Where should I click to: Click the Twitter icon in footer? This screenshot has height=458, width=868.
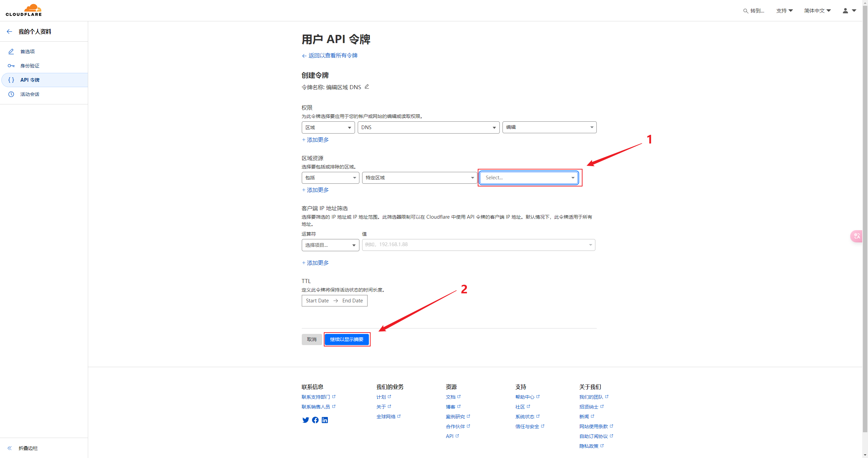pyautogui.click(x=305, y=420)
